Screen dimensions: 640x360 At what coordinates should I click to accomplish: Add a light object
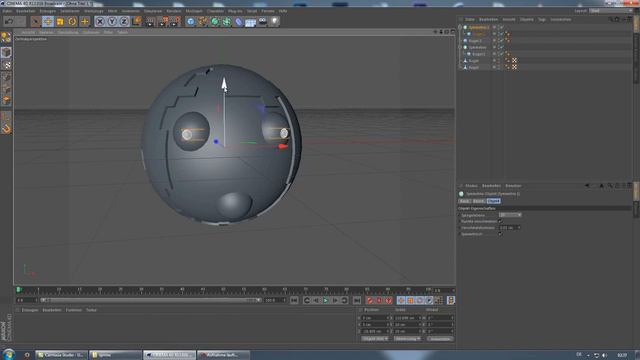pos(274,21)
